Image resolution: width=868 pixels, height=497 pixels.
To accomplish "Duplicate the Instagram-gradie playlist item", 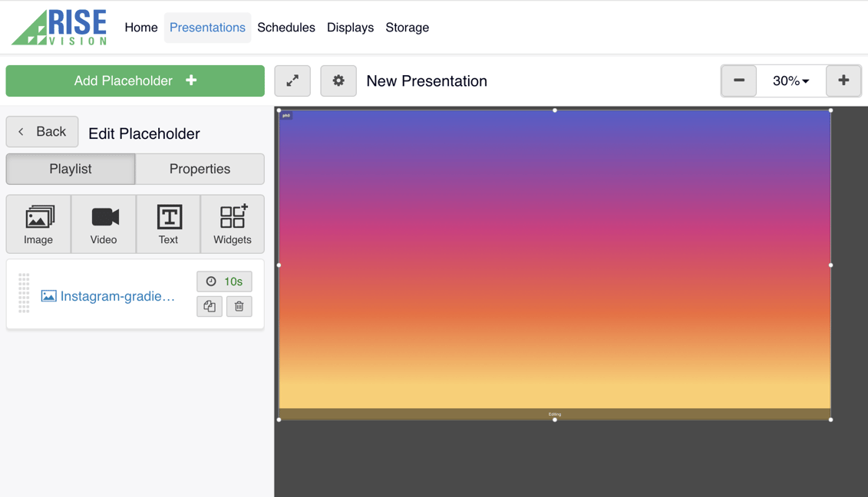I will pyautogui.click(x=209, y=306).
